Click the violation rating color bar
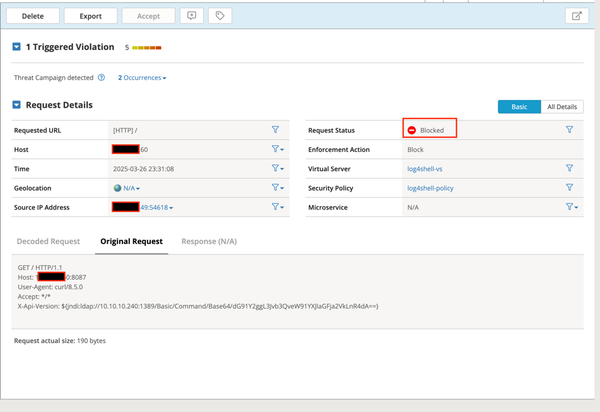600x412 pixels. pyautogui.click(x=147, y=48)
